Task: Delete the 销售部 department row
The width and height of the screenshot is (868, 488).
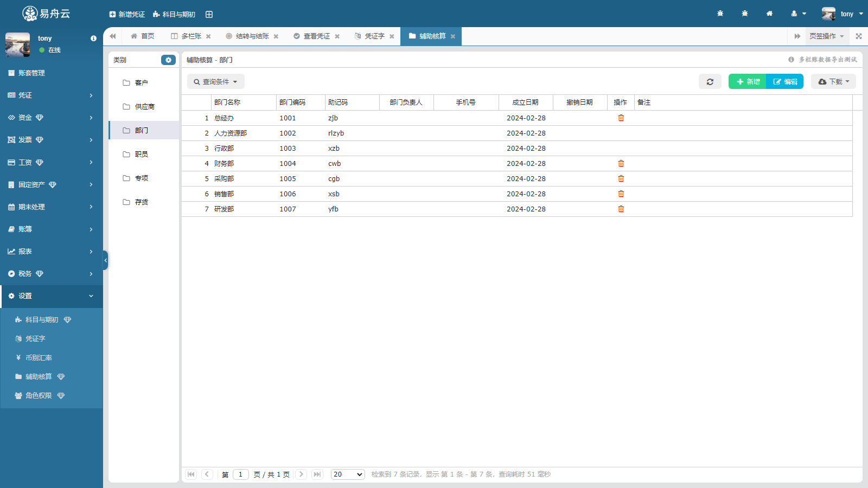Action: click(621, 194)
